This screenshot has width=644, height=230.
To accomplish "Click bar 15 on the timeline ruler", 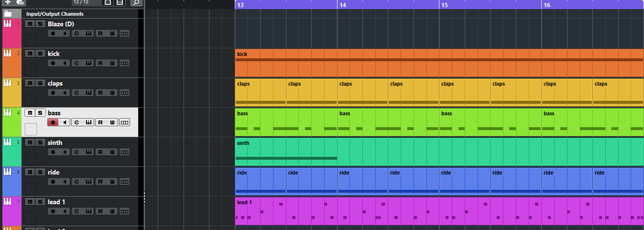I will [x=445, y=5].
